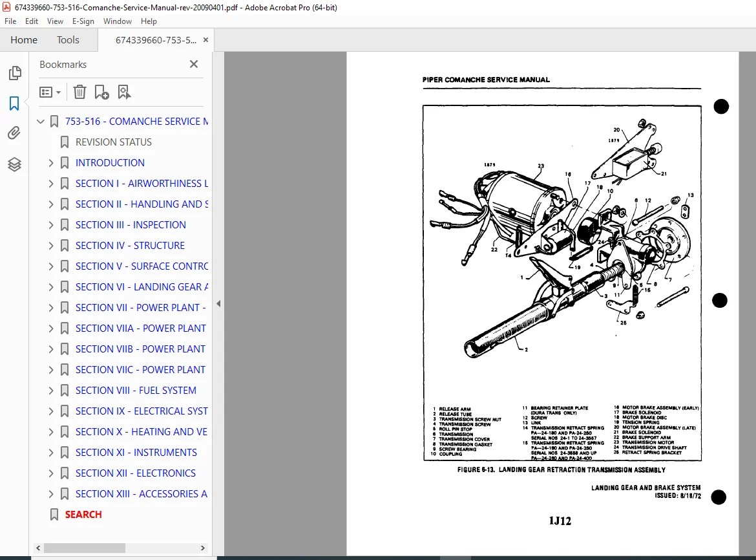Open the File menu
Screen dimensions: 756x560
[10, 21]
